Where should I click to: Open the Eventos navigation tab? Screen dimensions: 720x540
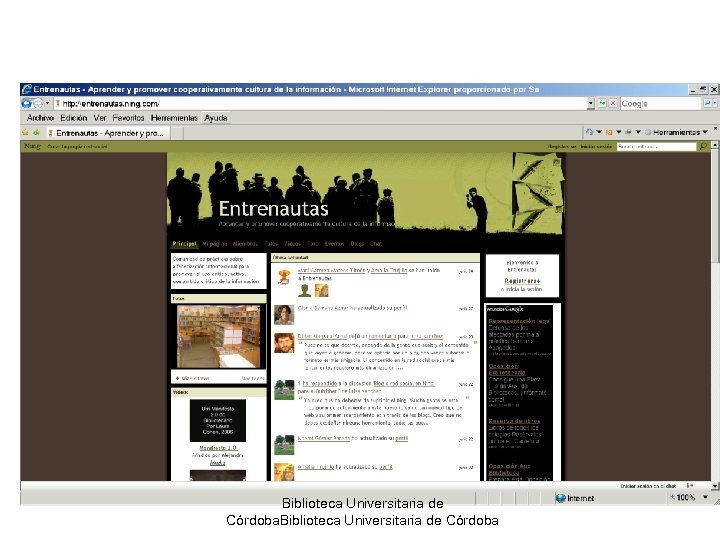[334, 244]
